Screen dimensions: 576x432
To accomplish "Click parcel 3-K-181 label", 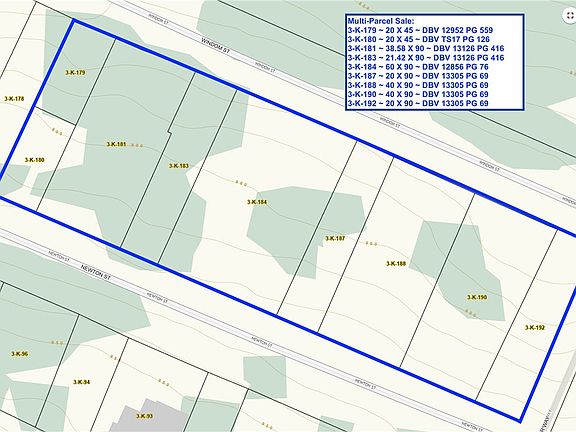I will click(x=116, y=144).
